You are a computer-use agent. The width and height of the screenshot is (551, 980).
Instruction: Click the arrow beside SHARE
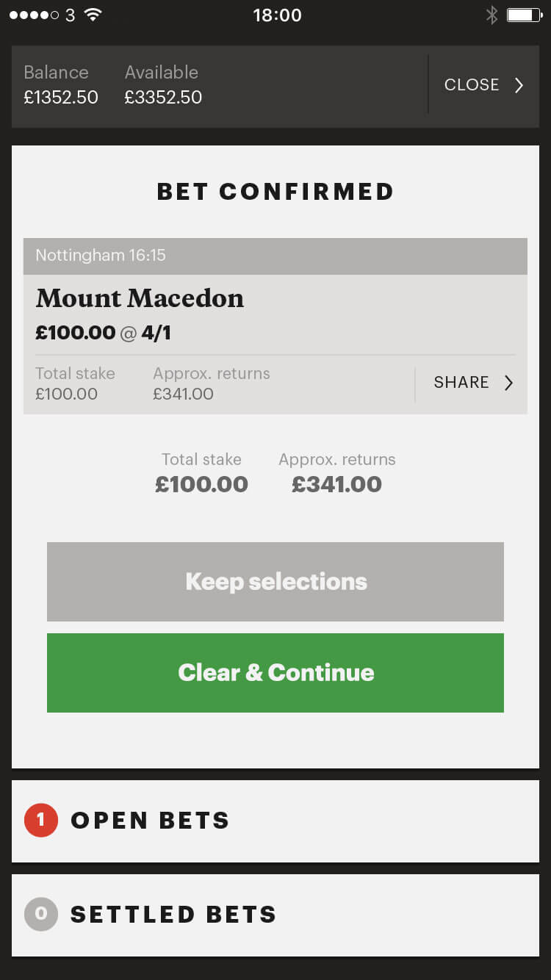(508, 382)
